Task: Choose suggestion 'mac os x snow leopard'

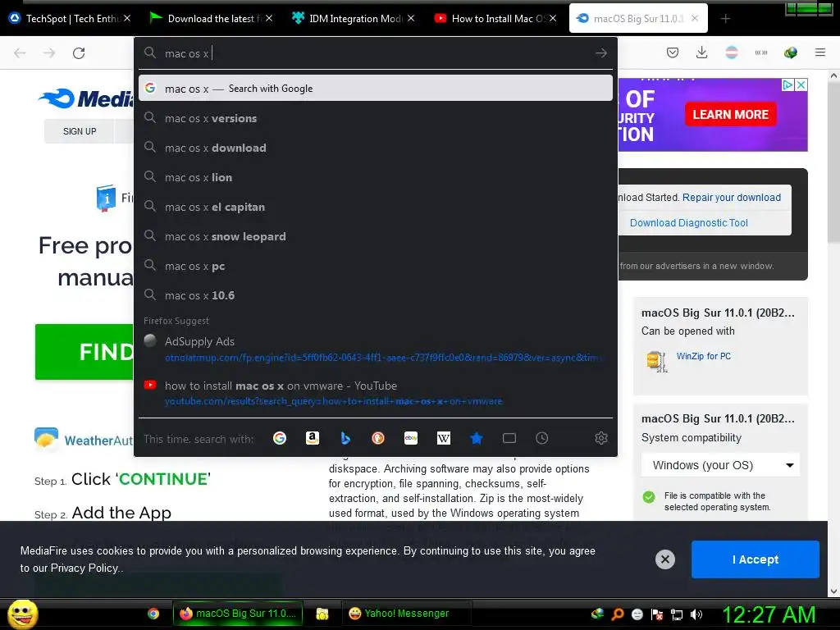Action: pos(376,236)
